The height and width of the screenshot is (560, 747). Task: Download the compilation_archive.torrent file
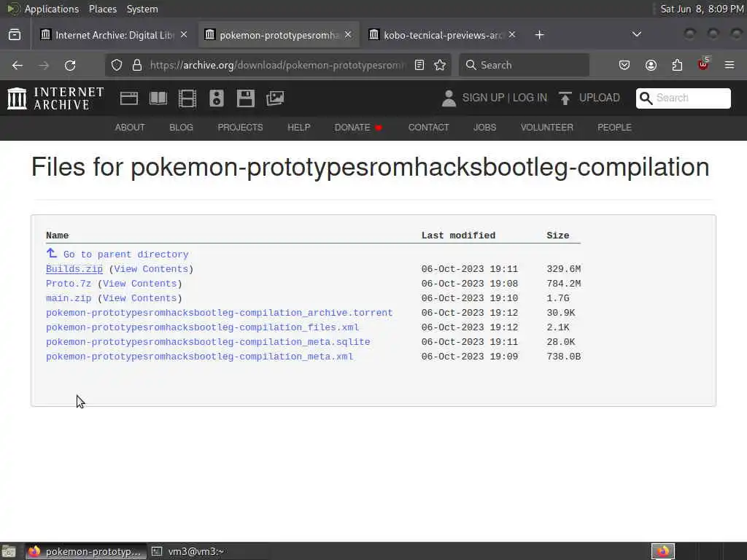[219, 313]
